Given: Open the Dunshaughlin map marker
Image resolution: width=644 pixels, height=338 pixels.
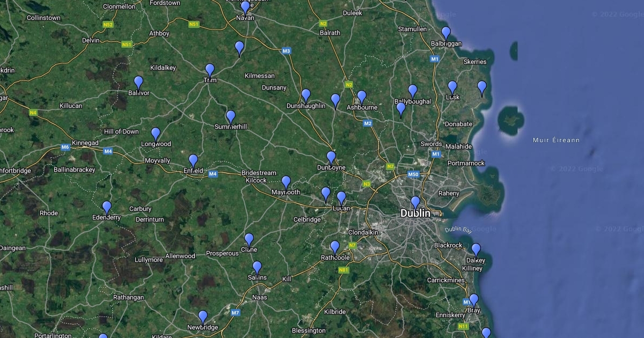Looking at the screenshot, I should (306, 96).
